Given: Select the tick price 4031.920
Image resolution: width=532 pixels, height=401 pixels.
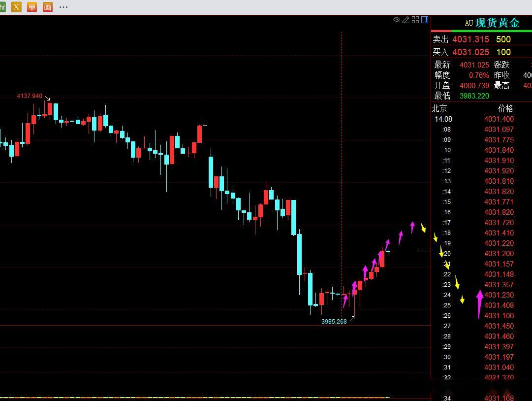Looking at the screenshot, I should click(499, 171).
